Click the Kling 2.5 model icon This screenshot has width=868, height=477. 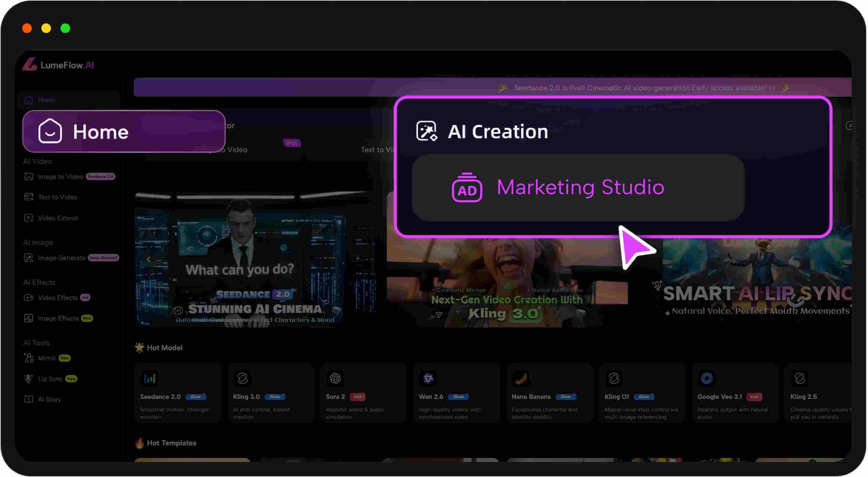coord(799,378)
